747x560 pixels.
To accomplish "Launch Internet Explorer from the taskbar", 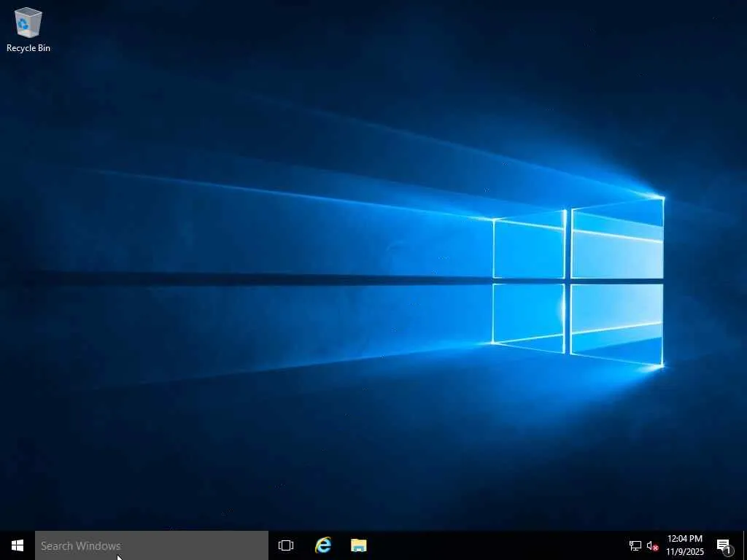I will 323,545.
